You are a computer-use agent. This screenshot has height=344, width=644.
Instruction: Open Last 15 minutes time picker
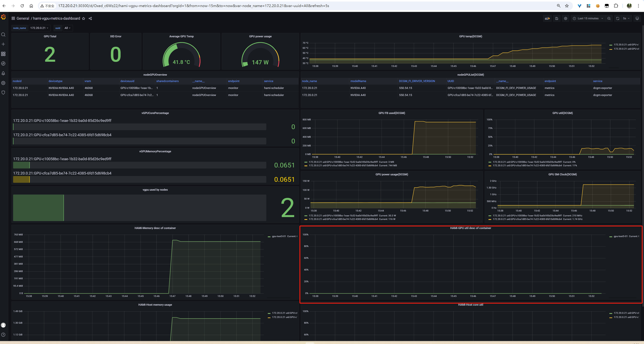pyautogui.click(x=588, y=18)
